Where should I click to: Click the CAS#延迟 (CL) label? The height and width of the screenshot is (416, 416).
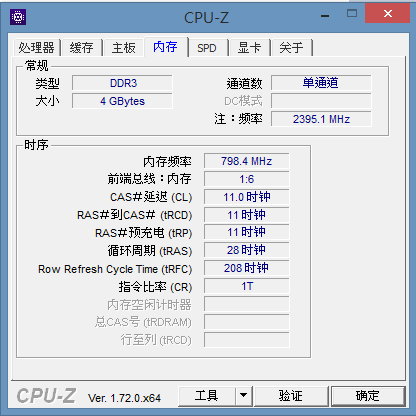pyautogui.click(x=151, y=197)
